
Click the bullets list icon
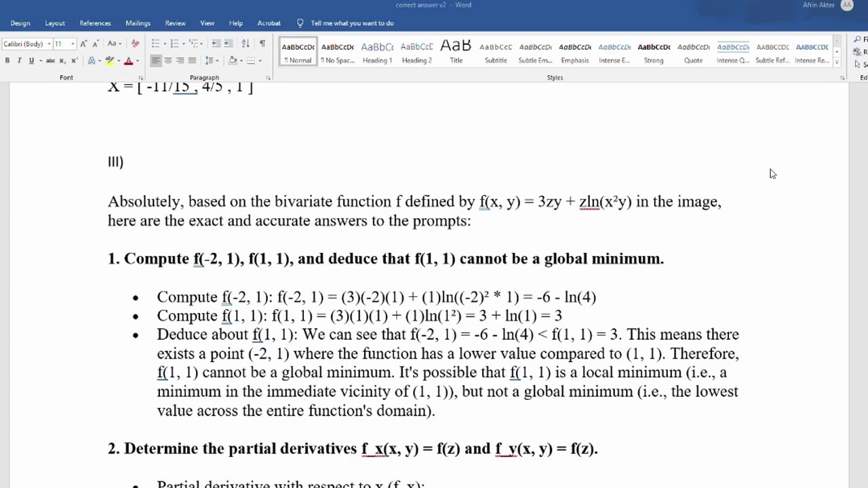pyautogui.click(x=155, y=44)
